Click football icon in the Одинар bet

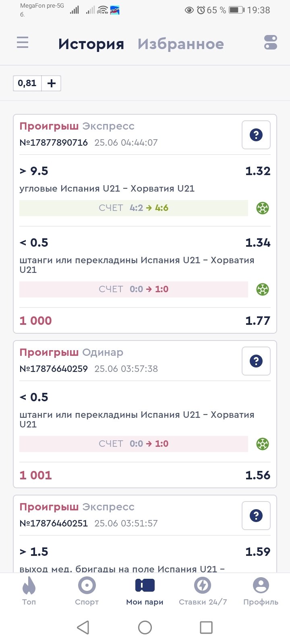[x=263, y=444]
